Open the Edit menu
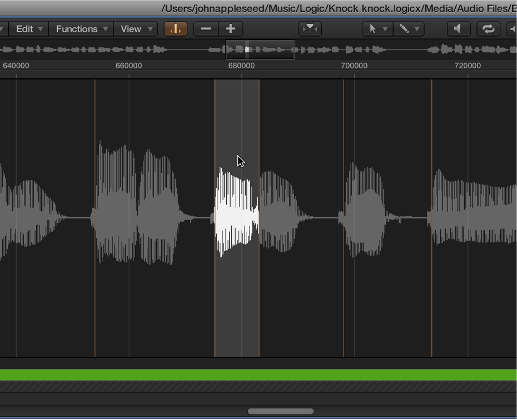This screenshot has width=517, height=420. 28,29
